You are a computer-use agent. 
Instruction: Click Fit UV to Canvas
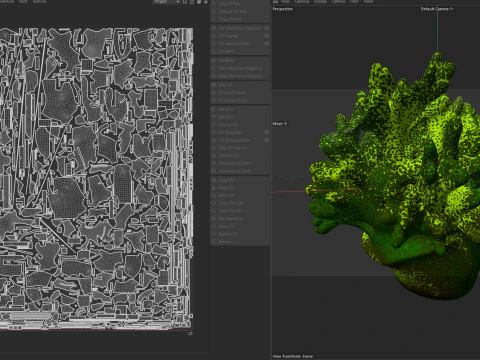click(240, 93)
